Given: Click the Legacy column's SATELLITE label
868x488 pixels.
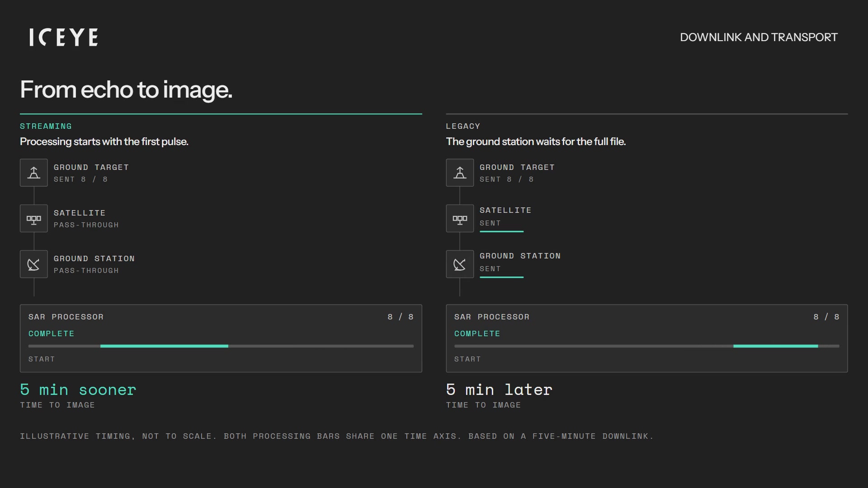Looking at the screenshot, I should click(505, 210).
